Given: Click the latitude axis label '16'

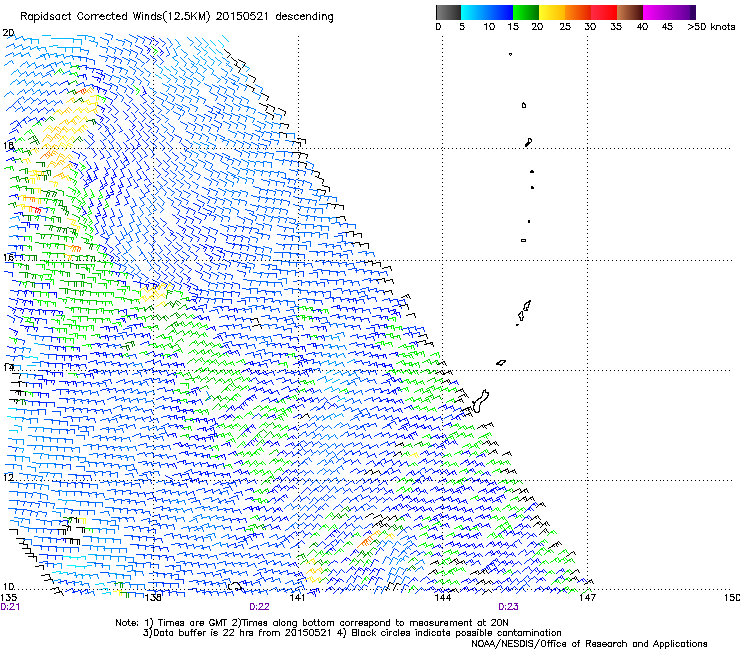Looking at the screenshot, I should [8, 257].
